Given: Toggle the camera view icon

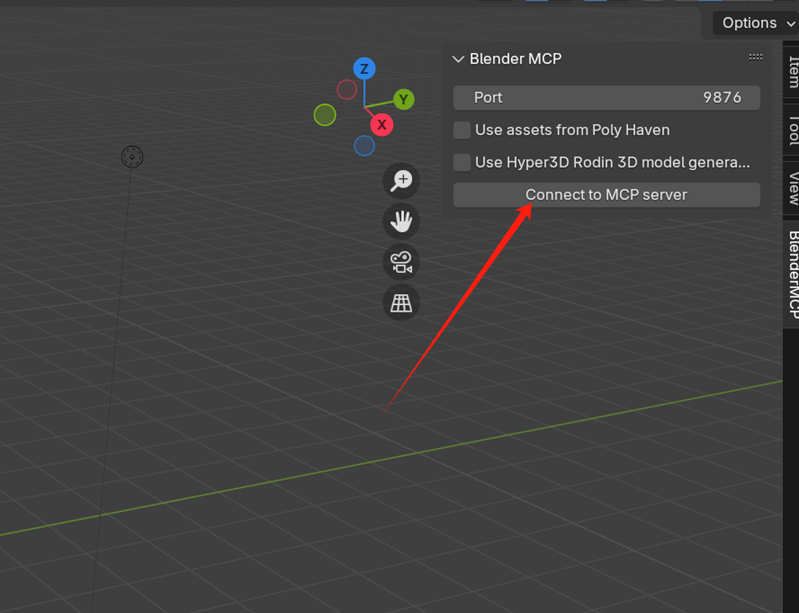Looking at the screenshot, I should 401,262.
